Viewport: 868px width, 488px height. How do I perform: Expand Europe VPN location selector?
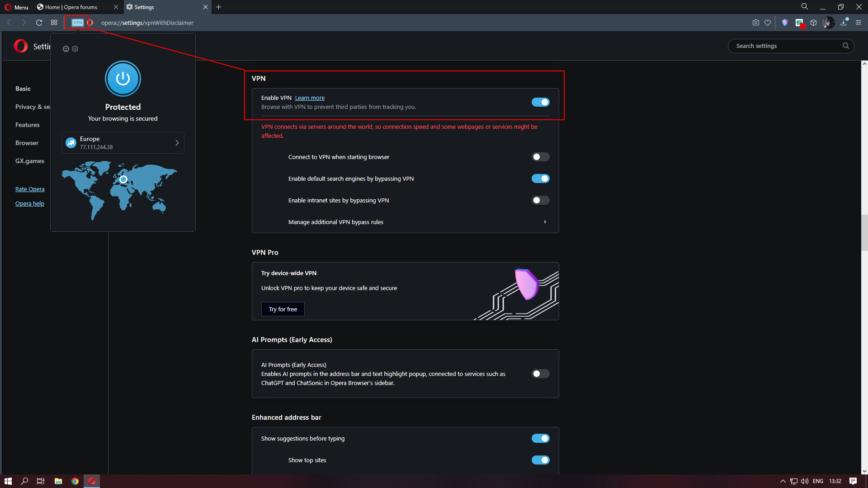click(x=123, y=143)
